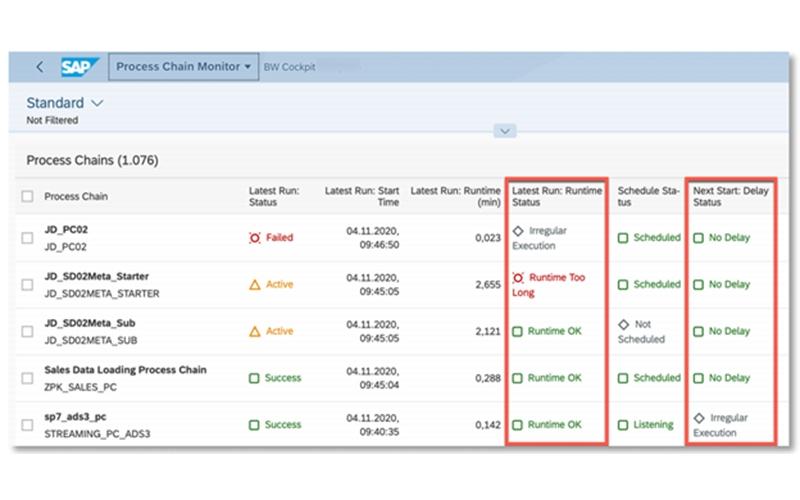This screenshot has height=500, width=800.
Task: Click the Scheduled icon for JD_PC02
Action: click(x=623, y=238)
